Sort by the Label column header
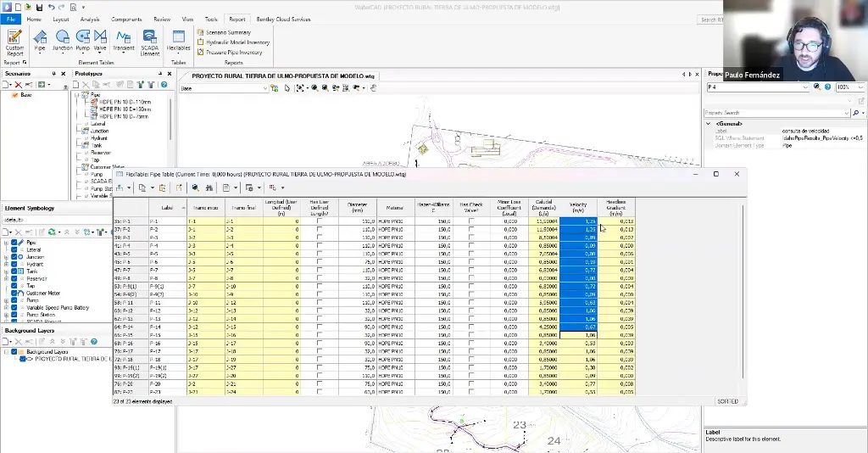Screen dimensions: 868x453 click(167, 208)
